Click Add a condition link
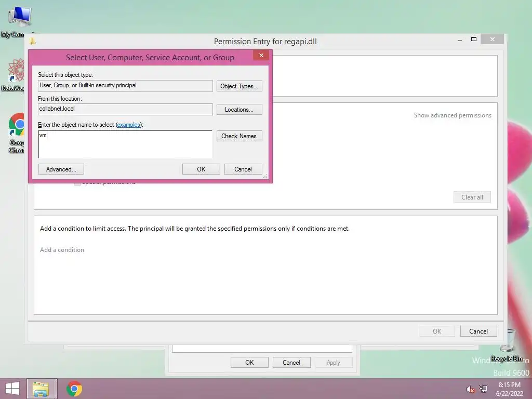Image resolution: width=532 pixels, height=399 pixels. 62,250
